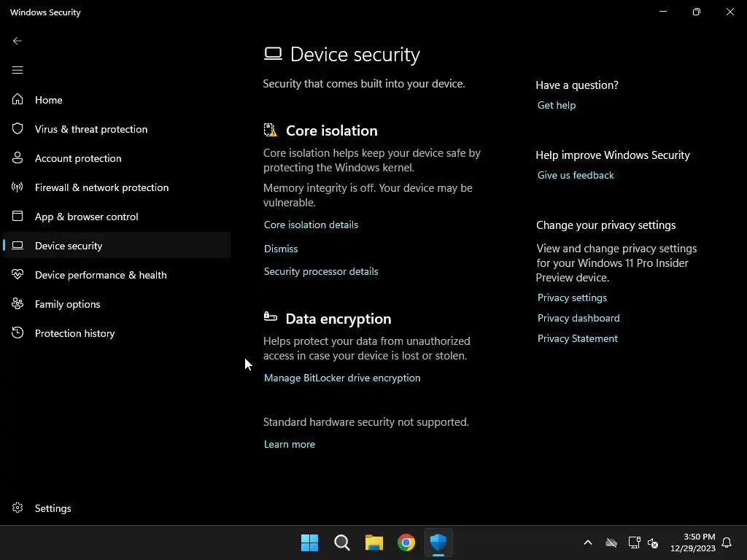
Task: Click the OneDrive cloud tray icon
Action: [x=611, y=542]
